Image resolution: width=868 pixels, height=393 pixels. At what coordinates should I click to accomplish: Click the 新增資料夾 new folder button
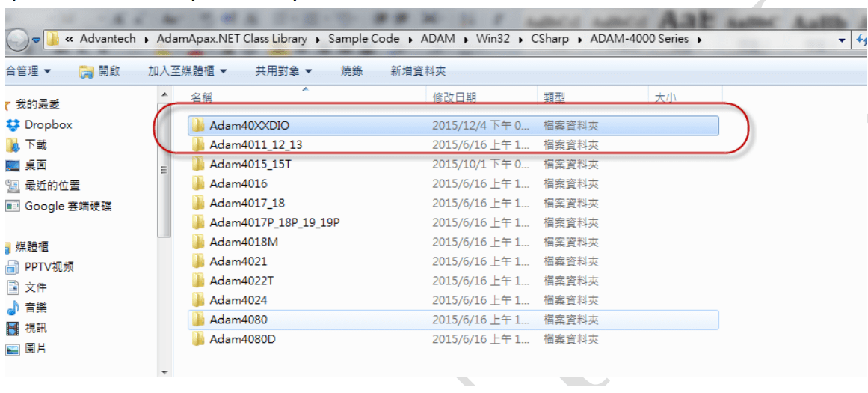click(419, 71)
